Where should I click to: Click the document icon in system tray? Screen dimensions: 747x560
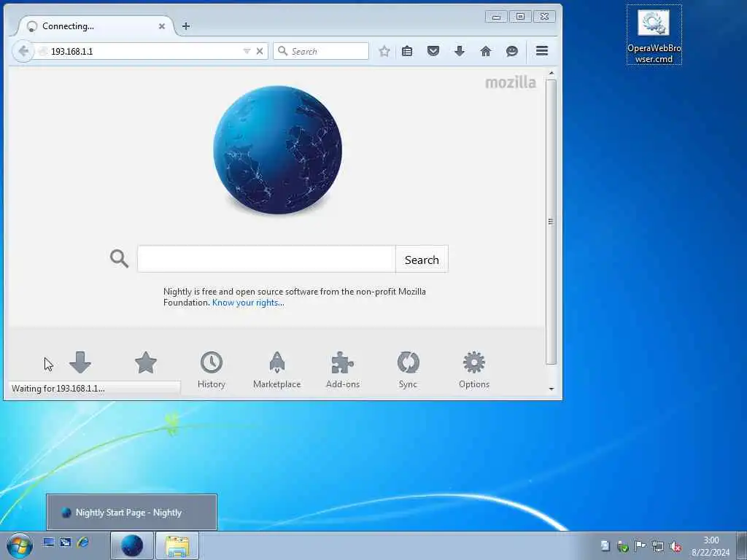coord(605,546)
